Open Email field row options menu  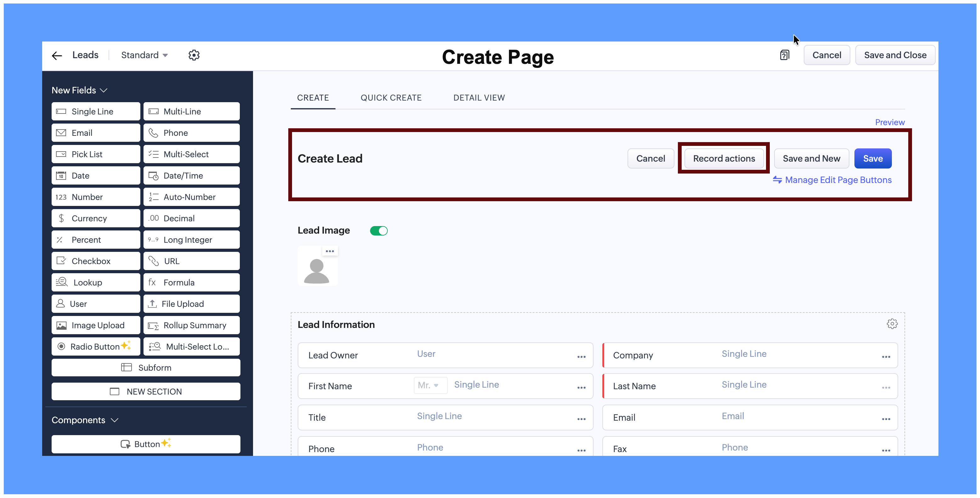(886, 419)
